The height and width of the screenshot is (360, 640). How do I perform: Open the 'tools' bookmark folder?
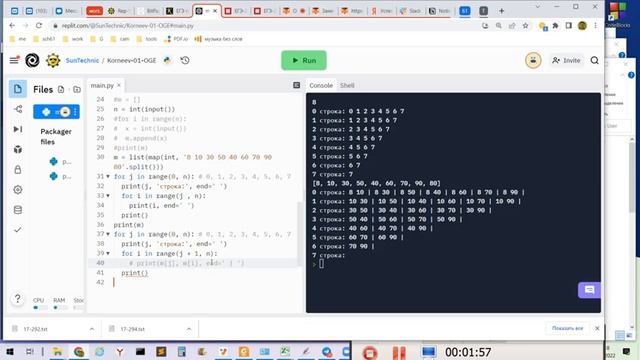tap(147, 39)
